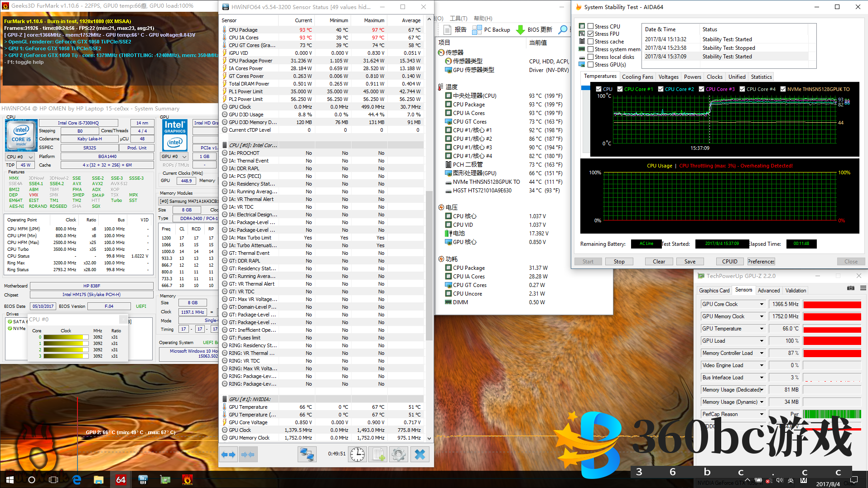
Task: Click the HWiNFO reset clock icon
Action: (357, 454)
